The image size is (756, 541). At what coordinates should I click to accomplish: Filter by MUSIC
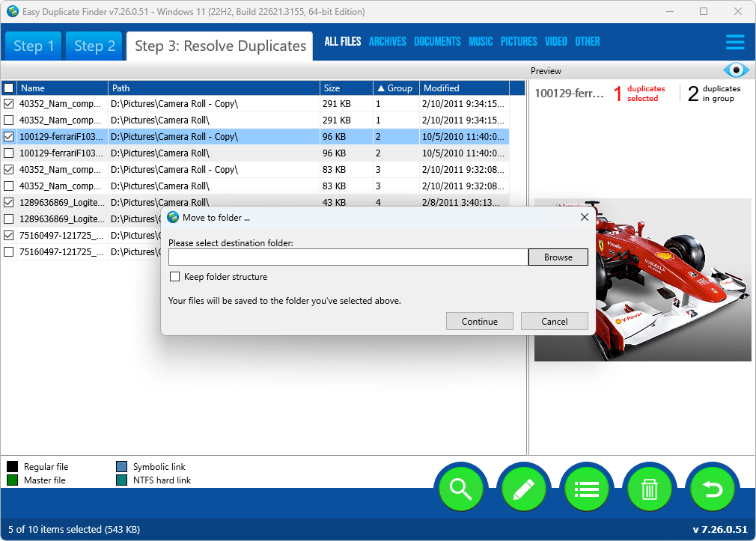click(481, 41)
